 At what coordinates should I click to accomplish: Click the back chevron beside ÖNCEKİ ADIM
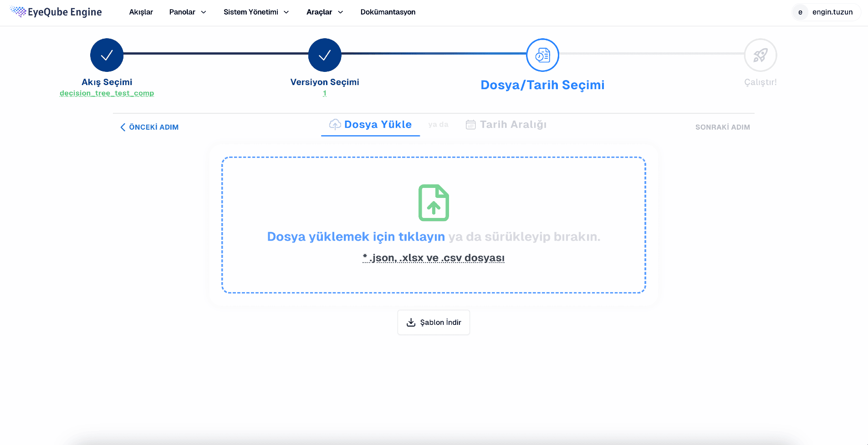(x=123, y=127)
